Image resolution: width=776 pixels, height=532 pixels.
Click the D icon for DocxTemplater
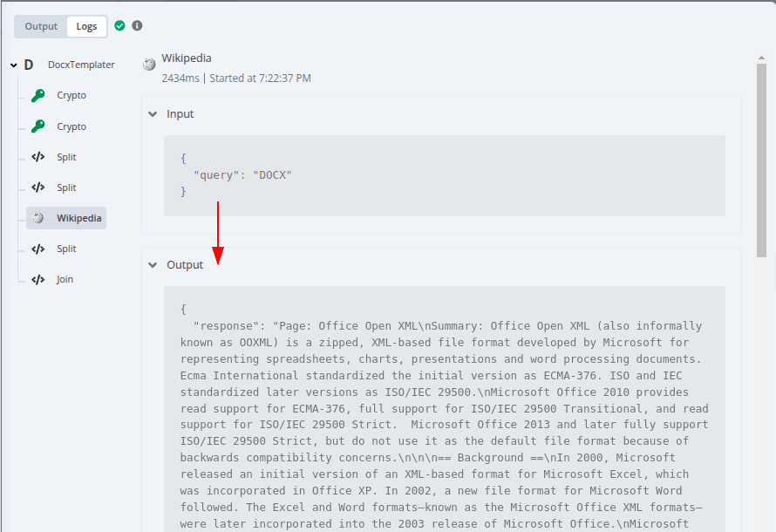(x=29, y=65)
